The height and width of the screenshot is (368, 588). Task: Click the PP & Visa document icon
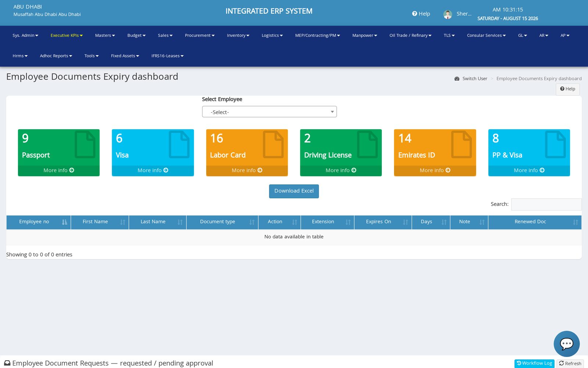tap(555, 144)
